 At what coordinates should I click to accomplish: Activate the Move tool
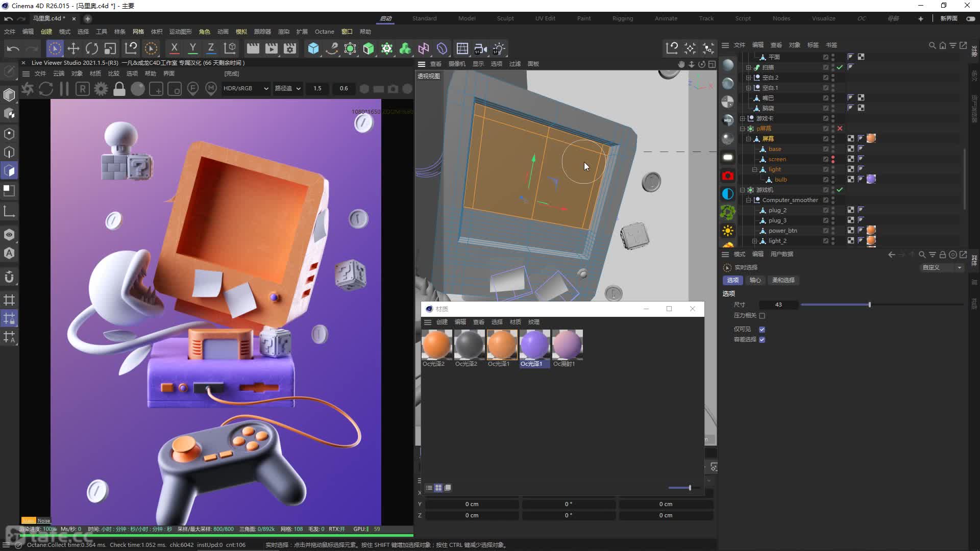pyautogui.click(x=73, y=48)
